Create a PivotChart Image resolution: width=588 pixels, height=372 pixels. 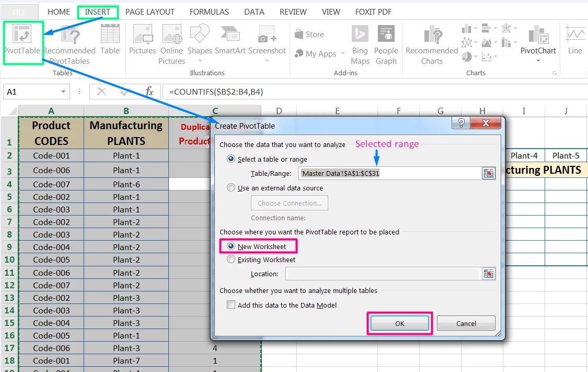click(x=538, y=42)
